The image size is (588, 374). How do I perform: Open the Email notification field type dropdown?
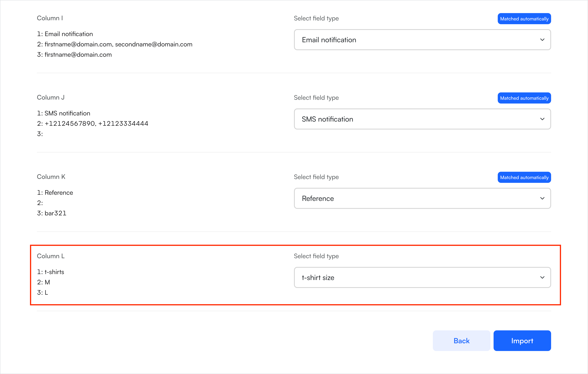click(422, 40)
